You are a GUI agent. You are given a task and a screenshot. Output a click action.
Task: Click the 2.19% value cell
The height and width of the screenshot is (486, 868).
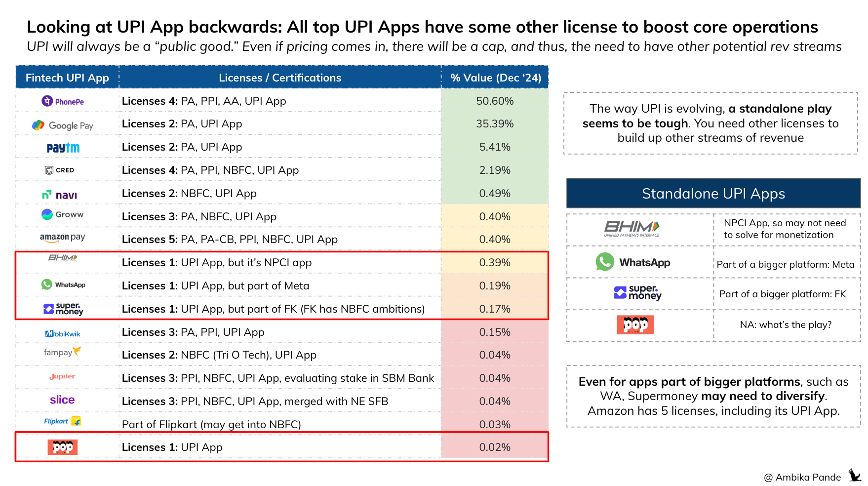495,170
